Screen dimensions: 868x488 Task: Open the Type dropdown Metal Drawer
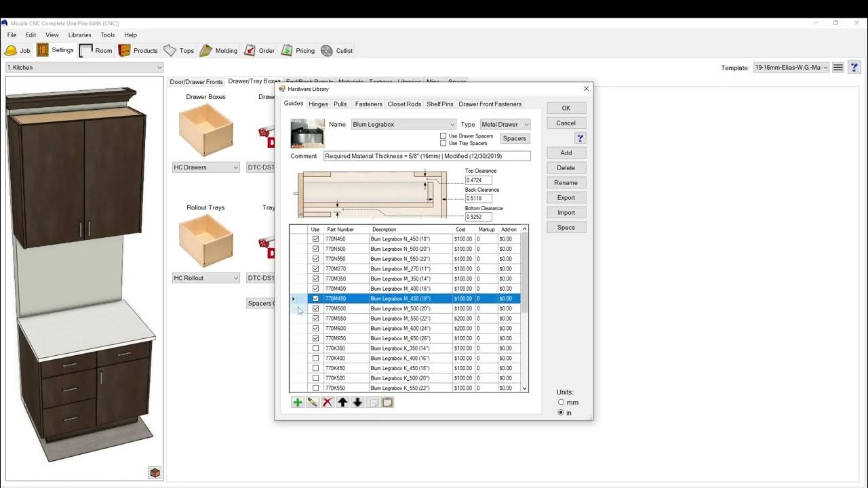click(505, 124)
